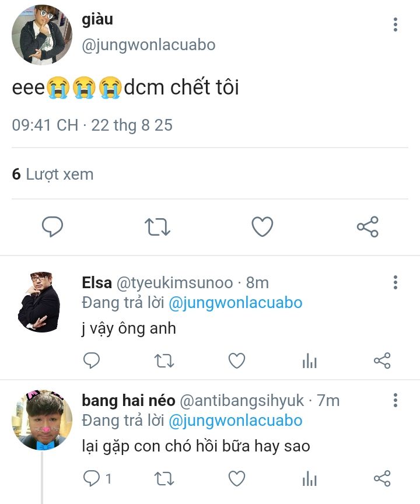View analytics for bang hai néo's reply
Screen dimensions: 420x504
coord(309,480)
